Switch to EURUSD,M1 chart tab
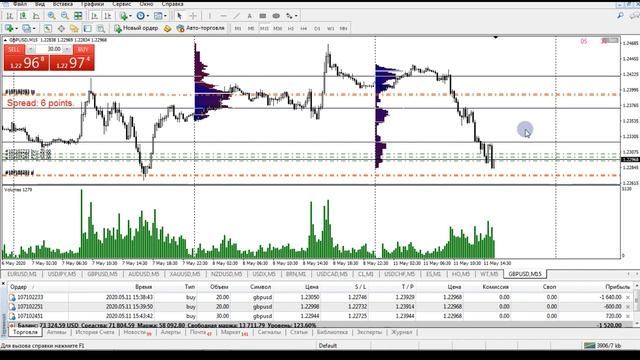The width and height of the screenshot is (640, 360). [x=22, y=274]
